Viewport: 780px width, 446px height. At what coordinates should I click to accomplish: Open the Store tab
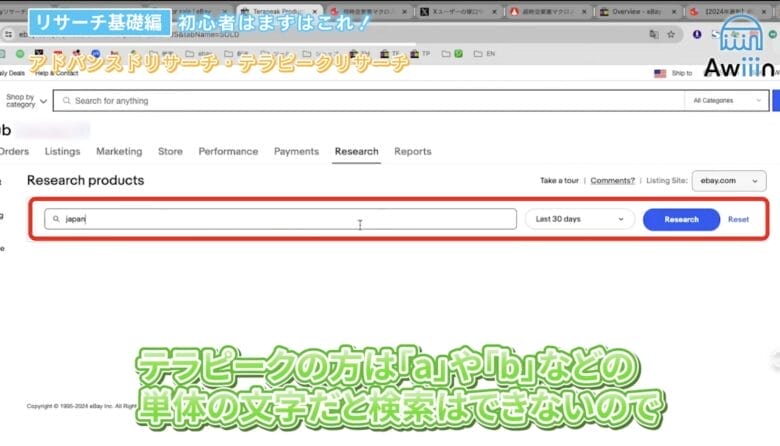[x=170, y=151]
